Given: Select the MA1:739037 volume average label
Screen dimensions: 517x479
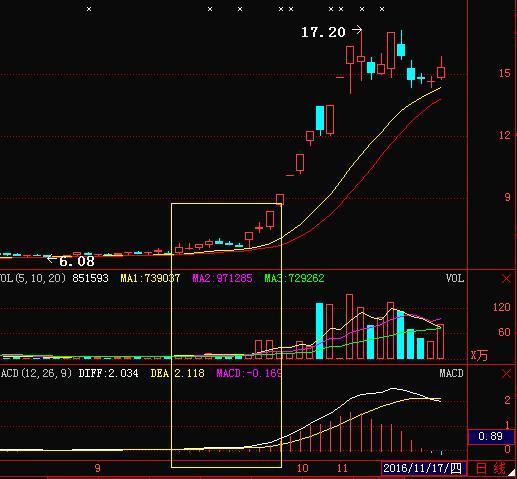Looking at the screenshot, I should point(150,278).
